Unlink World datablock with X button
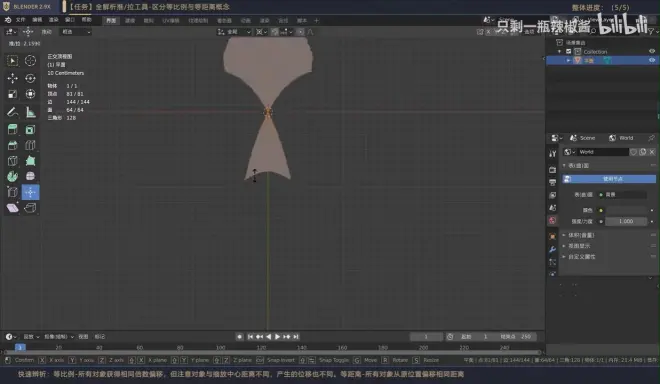This screenshot has width=660, height=384. [x=652, y=152]
